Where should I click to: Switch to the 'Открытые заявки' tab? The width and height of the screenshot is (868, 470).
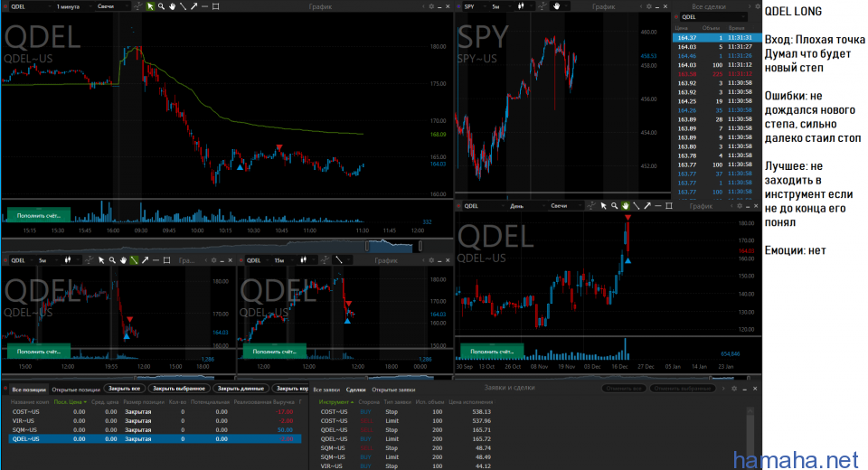[x=393, y=390]
